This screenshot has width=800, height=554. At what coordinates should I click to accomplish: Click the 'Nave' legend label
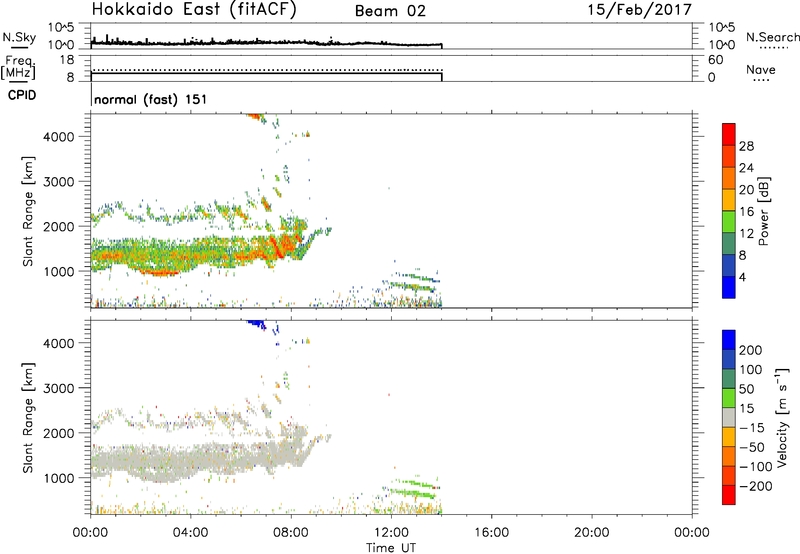(x=761, y=70)
